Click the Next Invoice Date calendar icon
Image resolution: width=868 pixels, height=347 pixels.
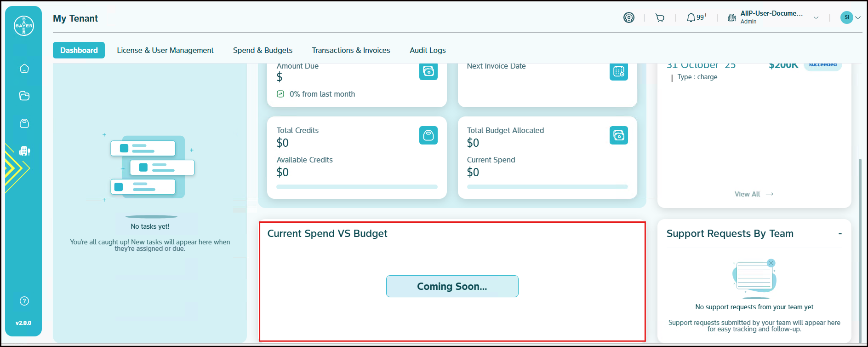click(x=618, y=71)
